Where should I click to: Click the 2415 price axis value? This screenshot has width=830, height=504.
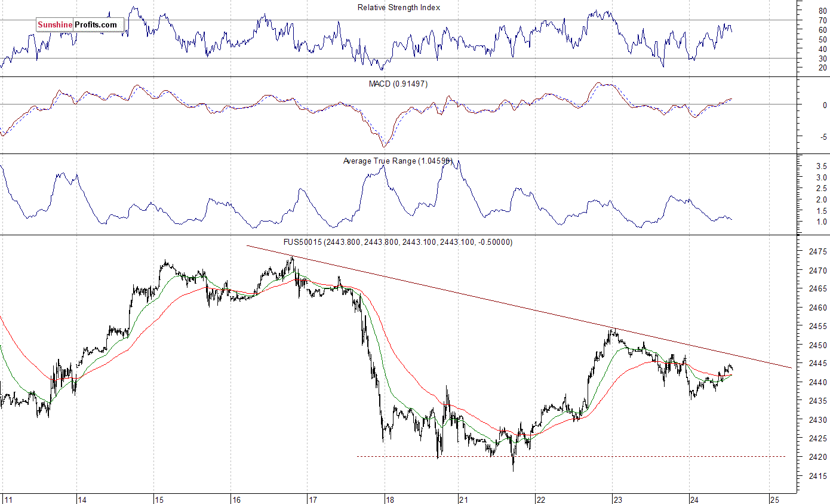(819, 477)
